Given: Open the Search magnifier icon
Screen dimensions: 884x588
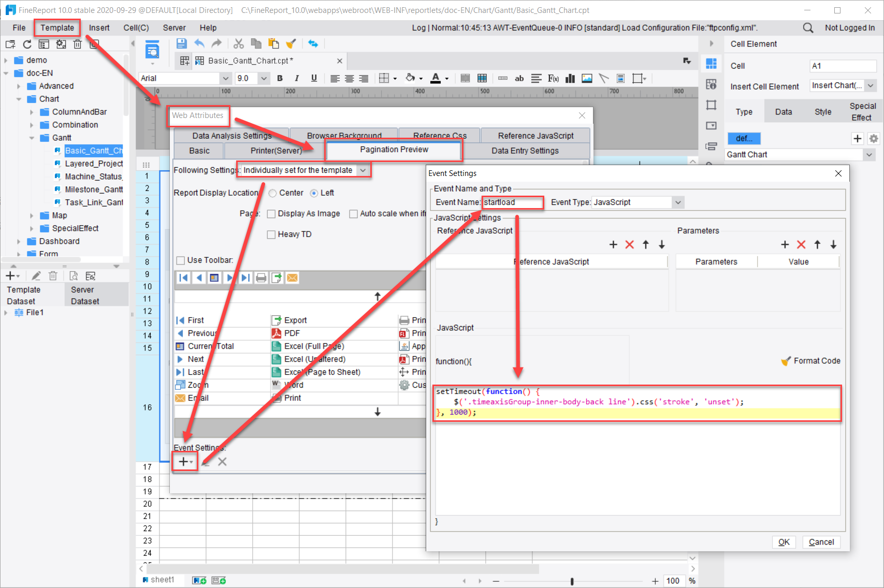Looking at the screenshot, I should click(x=808, y=28).
